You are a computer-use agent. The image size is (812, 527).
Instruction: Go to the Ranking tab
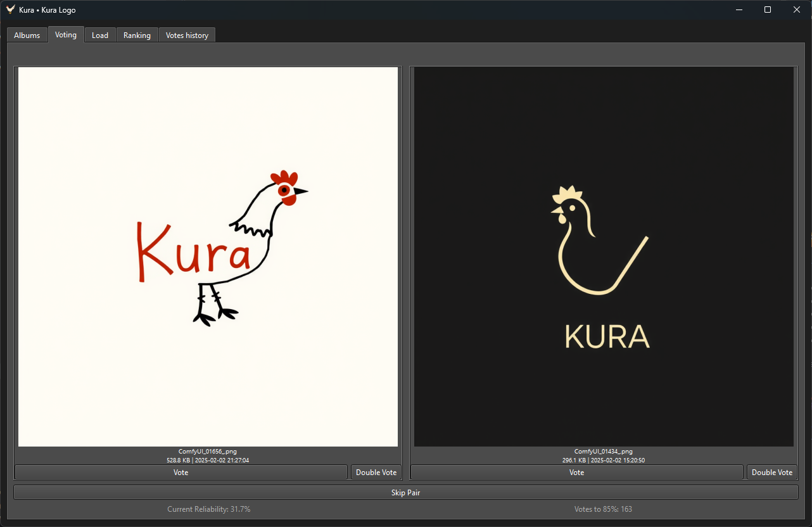coord(137,35)
